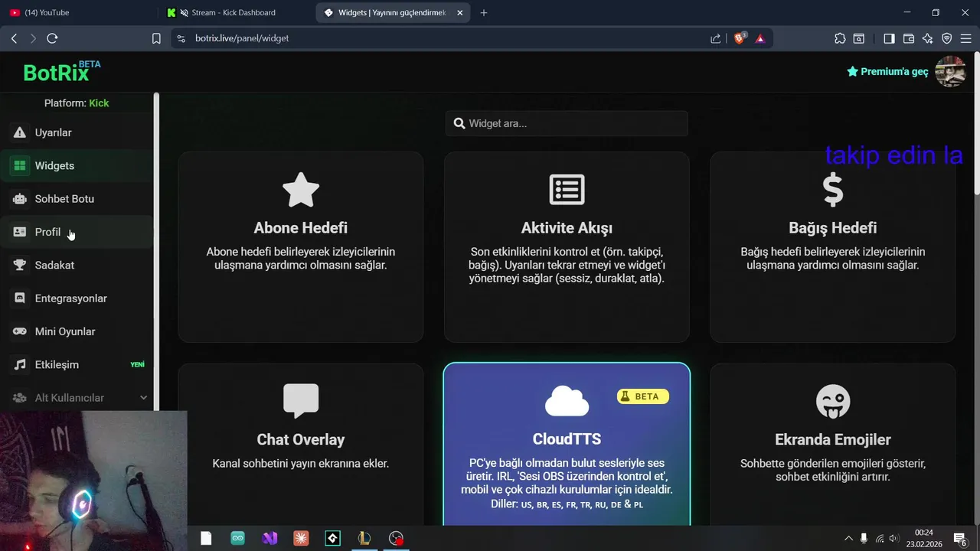The image size is (980, 551).
Task: Open the Aktivite Akışı widget title
Action: (x=567, y=228)
